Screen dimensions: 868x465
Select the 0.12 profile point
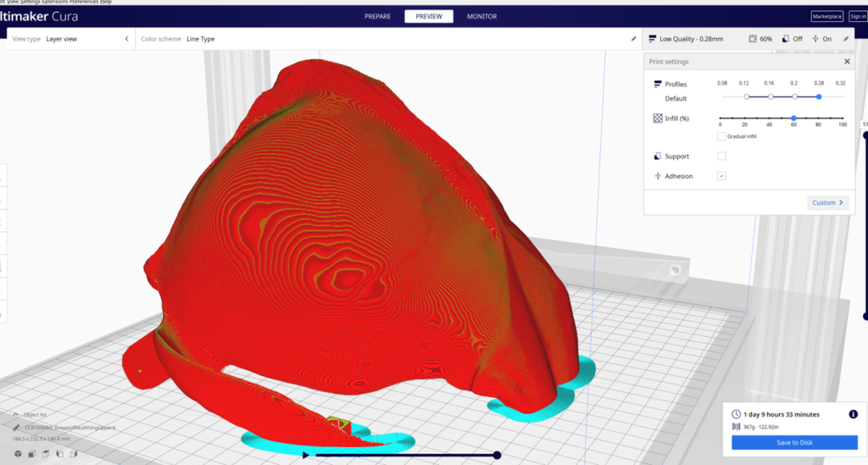click(747, 97)
